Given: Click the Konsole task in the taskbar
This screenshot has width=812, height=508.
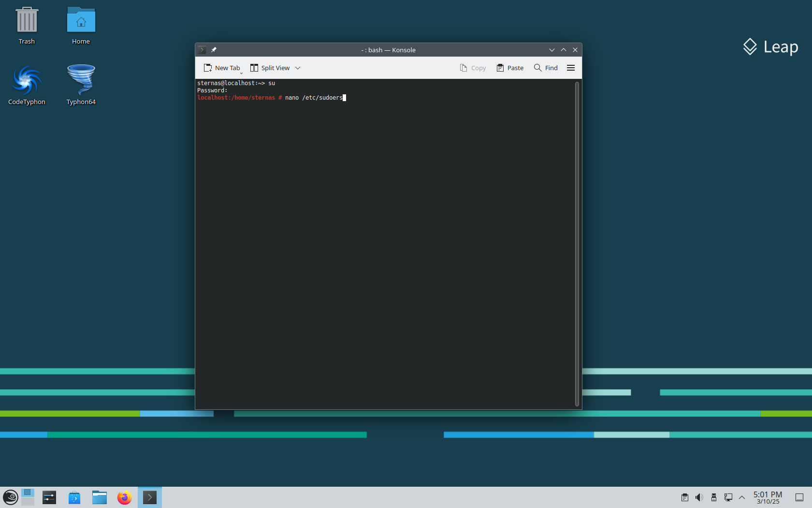Looking at the screenshot, I should [x=150, y=497].
